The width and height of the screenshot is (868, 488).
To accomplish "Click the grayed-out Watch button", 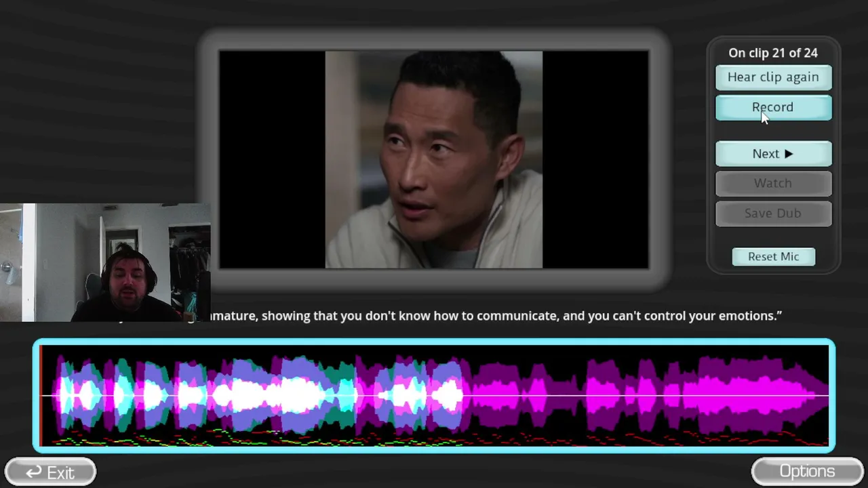I will coord(773,184).
